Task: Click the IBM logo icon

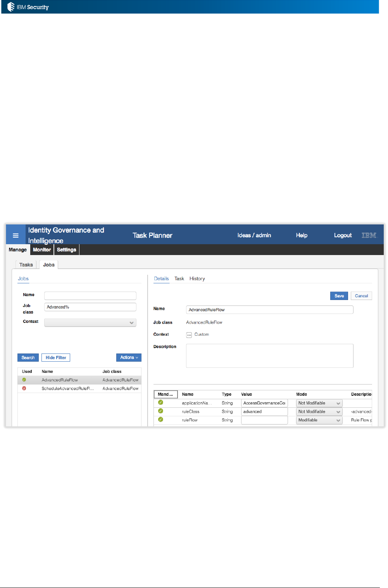Action: point(369,235)
